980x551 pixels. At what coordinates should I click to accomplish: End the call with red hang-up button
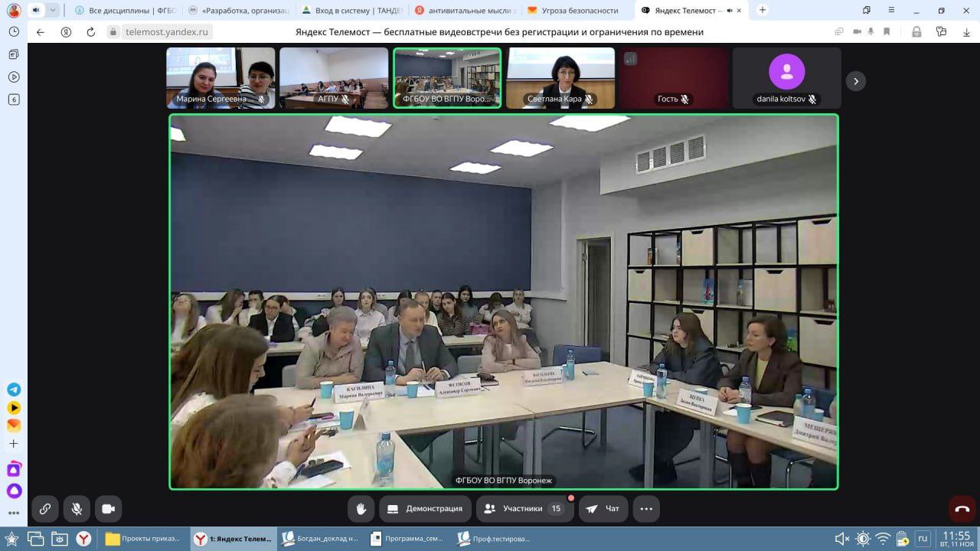pyautogui.click(x=962, y=509)
